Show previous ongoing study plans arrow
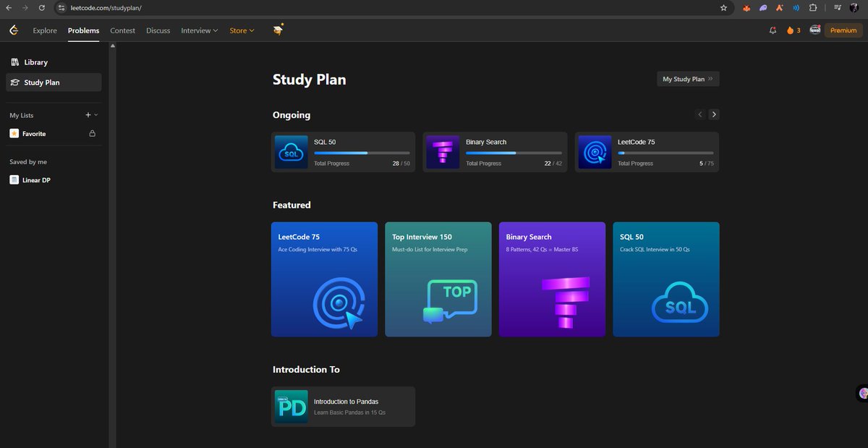This screenshot has width=868, height=448. click(x=699, y=114)
